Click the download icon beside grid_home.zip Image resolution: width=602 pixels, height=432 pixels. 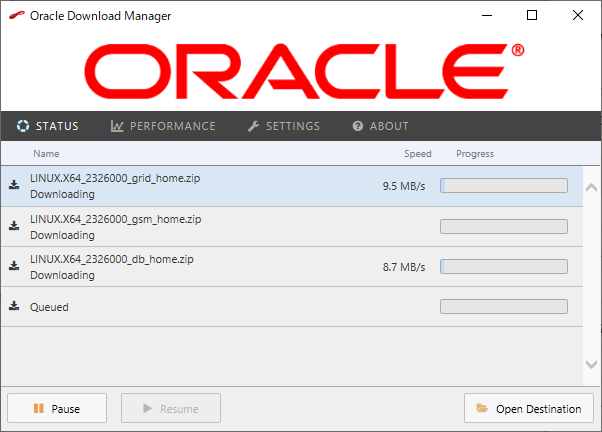14,185
